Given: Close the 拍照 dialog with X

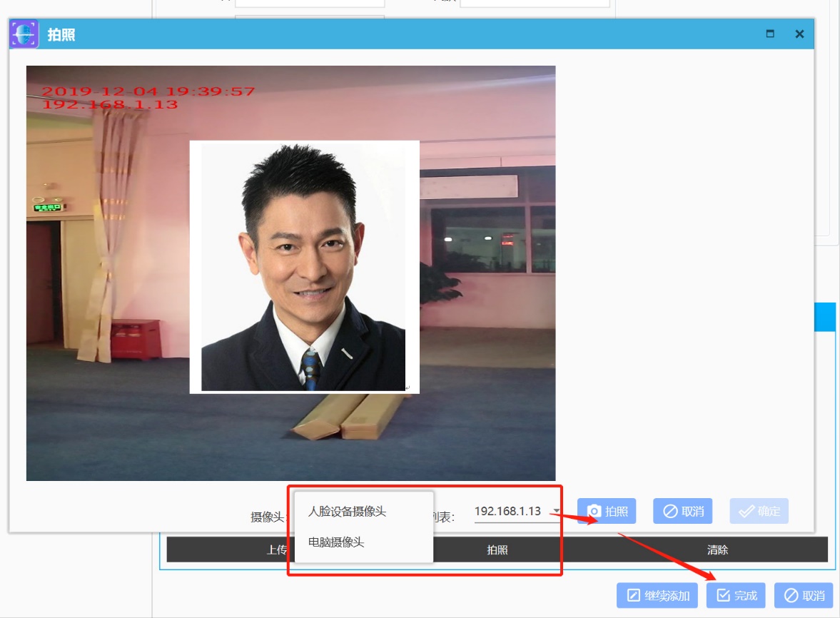Looking at the screenshot, I should (x=799, y=34).
